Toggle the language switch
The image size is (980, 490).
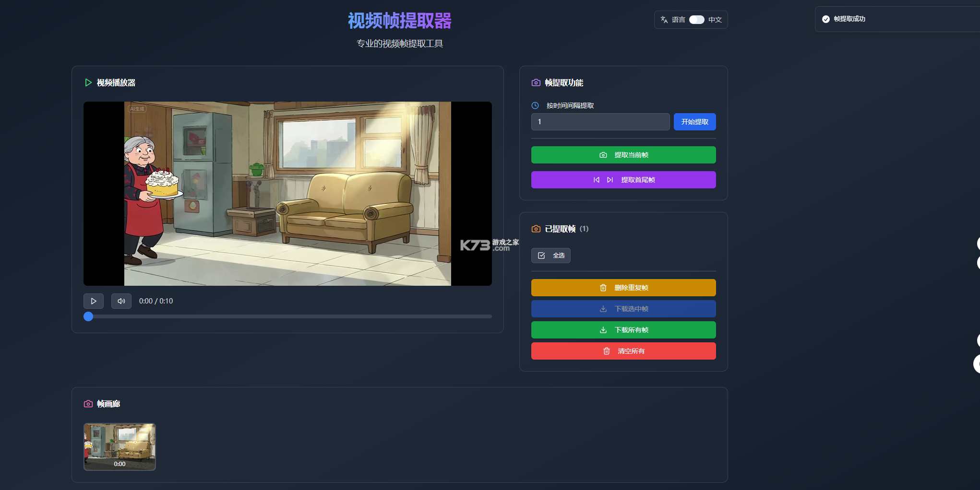[x=697, y=20]
